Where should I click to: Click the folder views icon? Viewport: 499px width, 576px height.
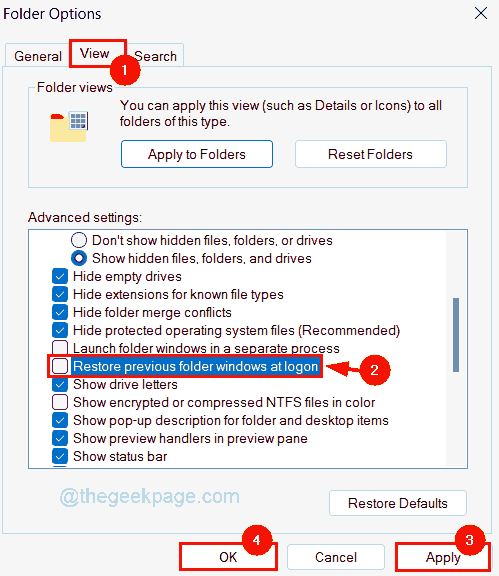click(69, 127)
